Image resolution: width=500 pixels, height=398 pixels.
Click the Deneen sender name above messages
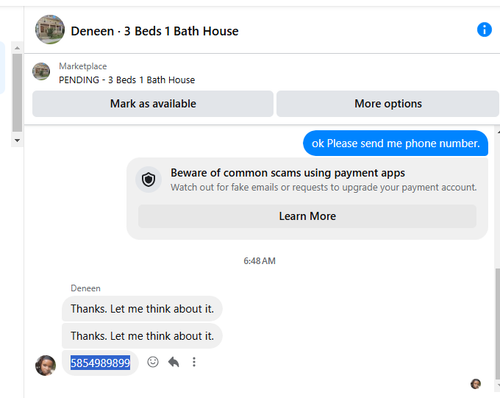85,288
